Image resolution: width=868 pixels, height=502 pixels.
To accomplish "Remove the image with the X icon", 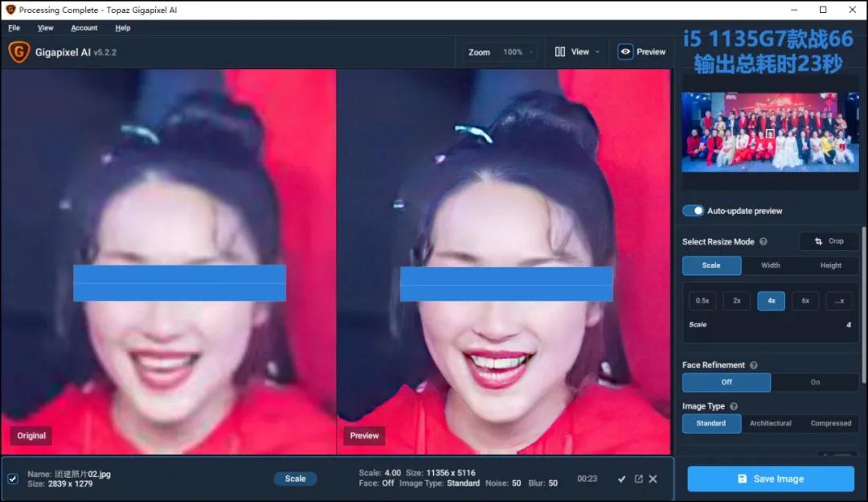I will click(x=653, y=479).
